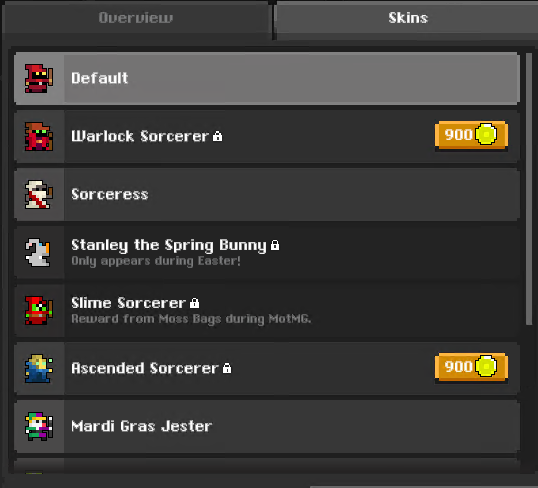Click the skins list vertical scrollbar

(x=529, y=189)
